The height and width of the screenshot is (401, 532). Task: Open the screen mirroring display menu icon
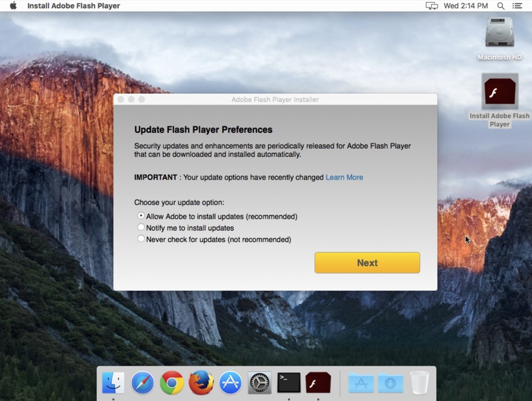click(432, 6)
